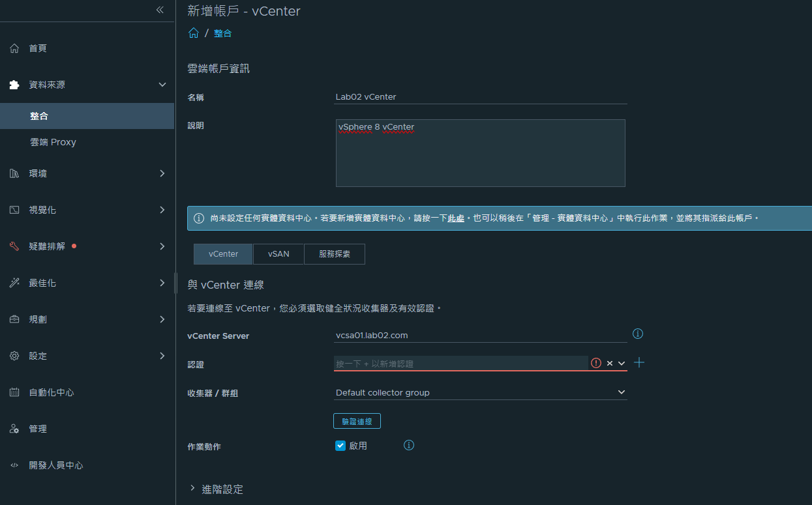The image size is (812, 505).
Task: Expand 進階設定 advanced settings section
Action: coord(216,489)
